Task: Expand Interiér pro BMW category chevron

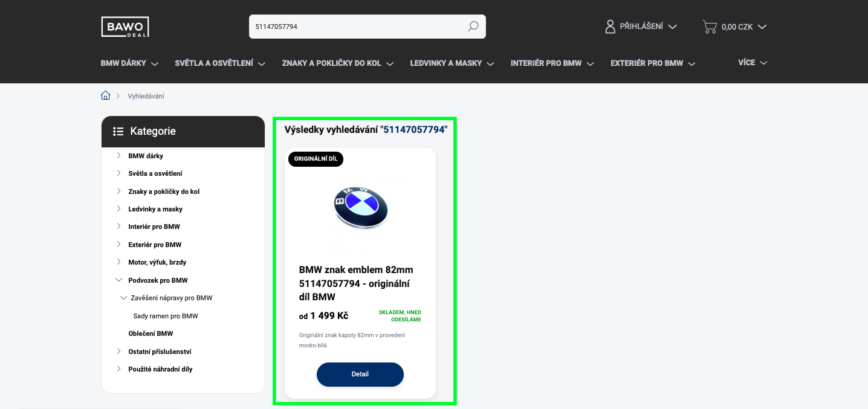Action: (119, 227)
